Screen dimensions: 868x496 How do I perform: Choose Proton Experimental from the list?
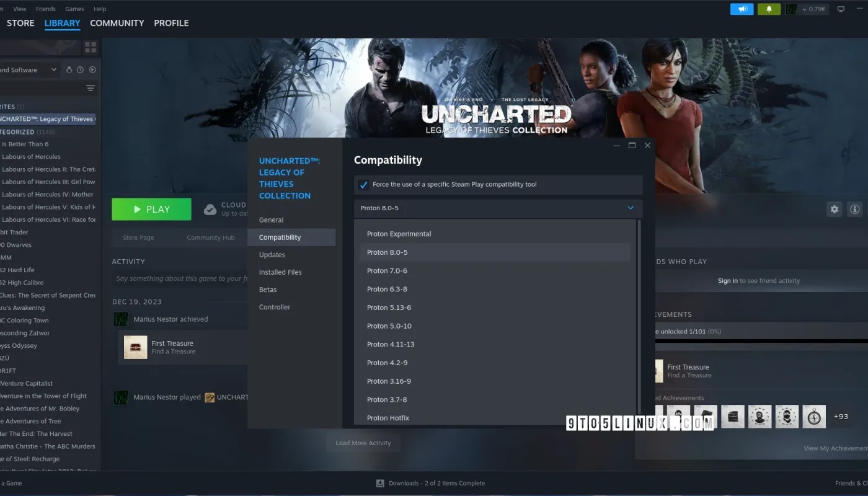[495, 234]
